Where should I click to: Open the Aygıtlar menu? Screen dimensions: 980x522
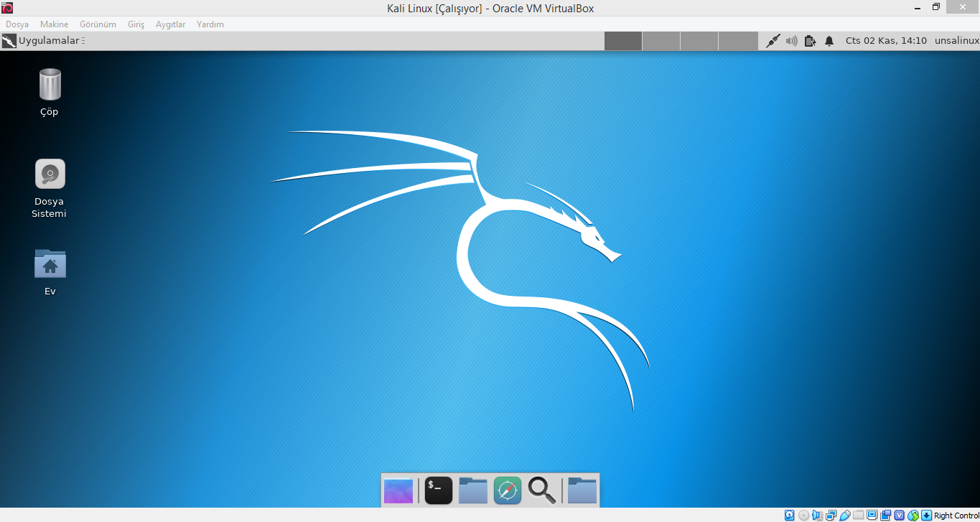pyautogui.click(x=171, y=24)
